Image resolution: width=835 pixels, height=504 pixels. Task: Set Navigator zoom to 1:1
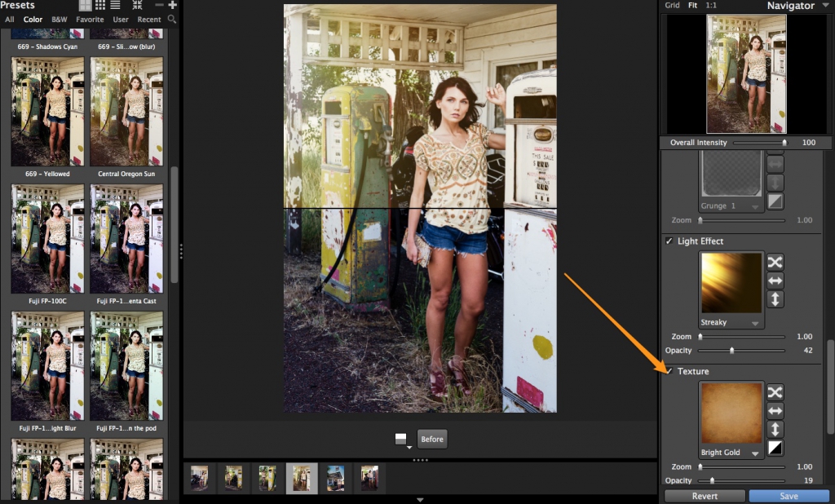(711, 6)
